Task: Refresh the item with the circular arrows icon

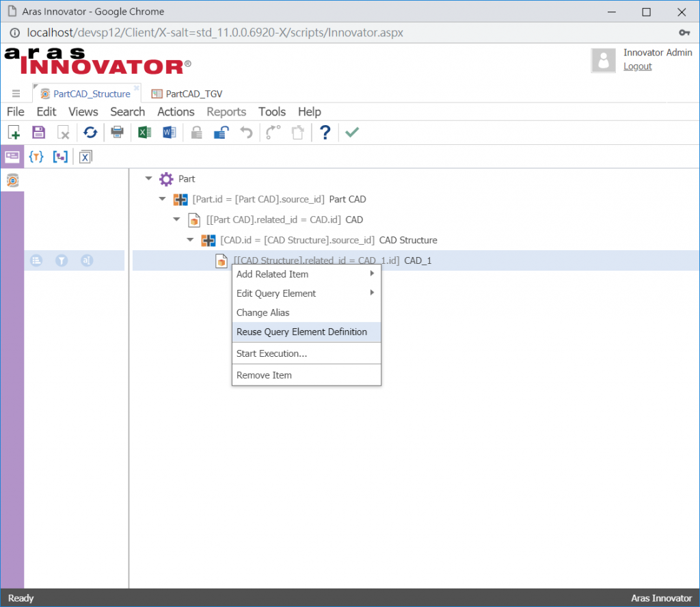Action: [x=90, y=132]
